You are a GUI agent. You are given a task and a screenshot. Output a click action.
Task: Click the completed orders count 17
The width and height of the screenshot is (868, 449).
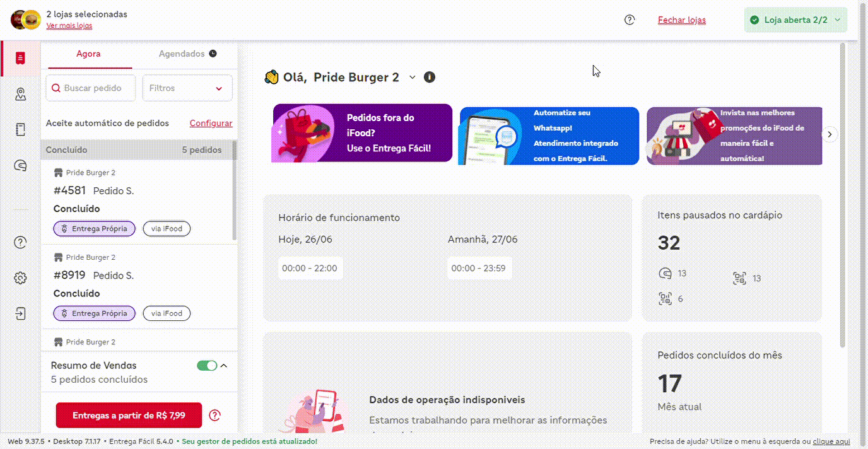(669, 383)
